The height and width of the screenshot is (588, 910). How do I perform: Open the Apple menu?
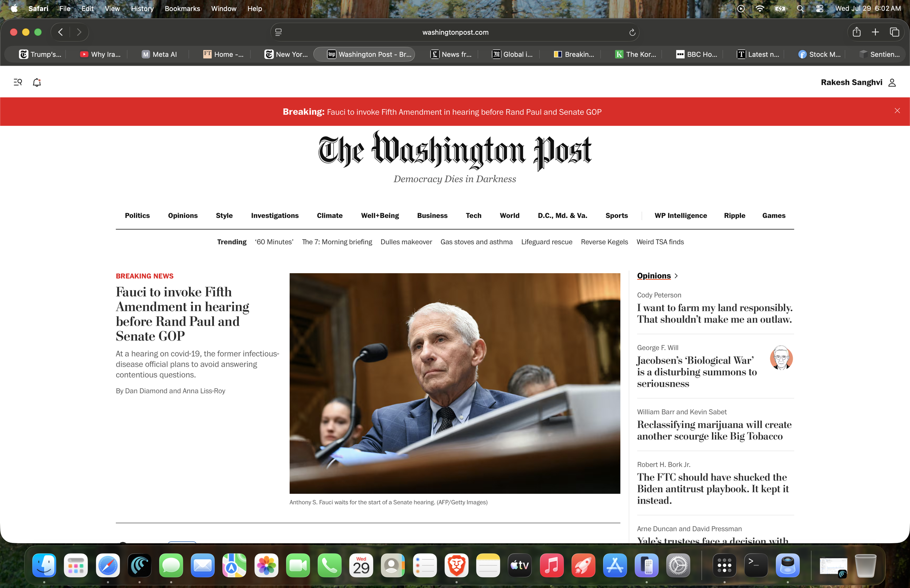pos(14,8)
